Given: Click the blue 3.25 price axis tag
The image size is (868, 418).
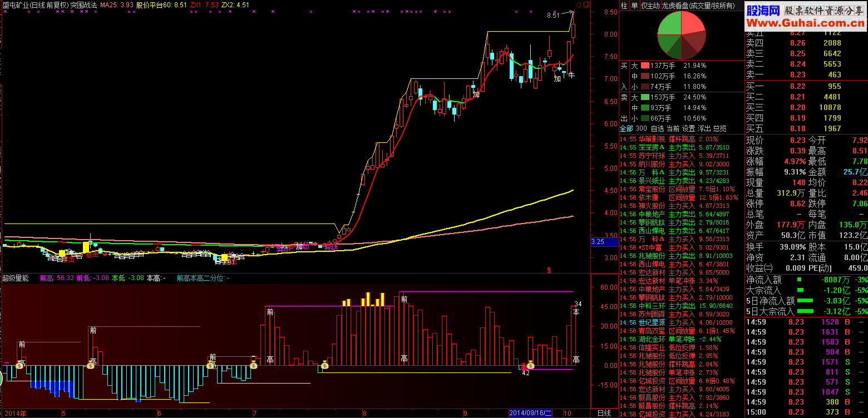Looking at the screenshot, I should (604, 242).
